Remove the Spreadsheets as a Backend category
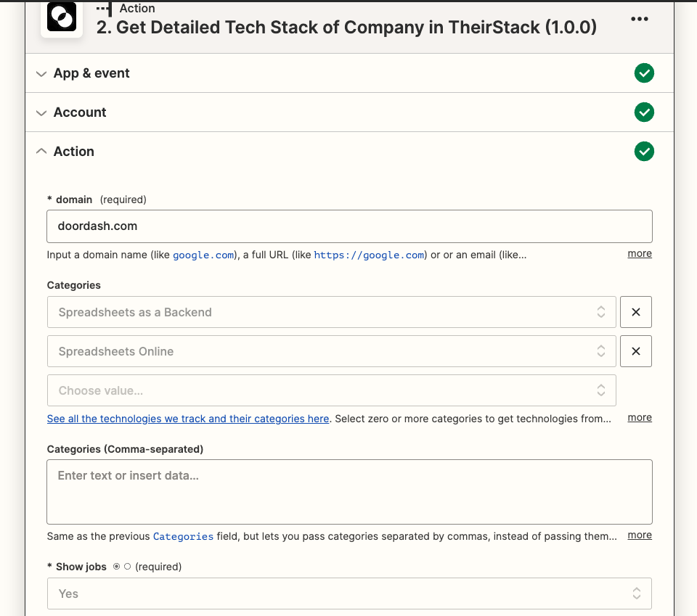Image resolution: width=697 pixels, height=616 pixels. point(635,312)
